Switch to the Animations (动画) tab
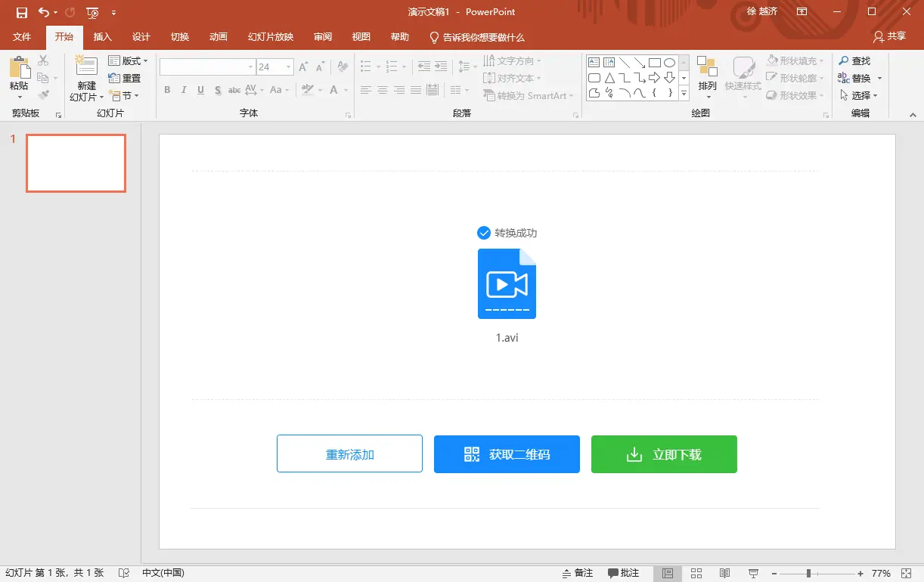This screenshot has width=924, height=582. click(x=218, y=37)
